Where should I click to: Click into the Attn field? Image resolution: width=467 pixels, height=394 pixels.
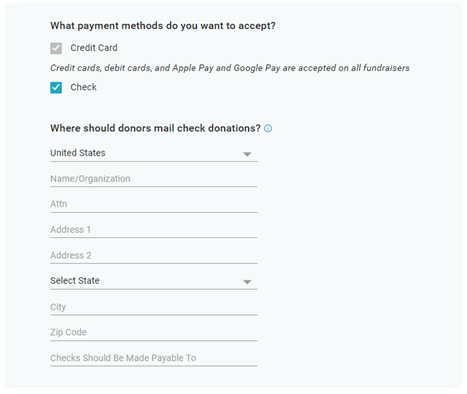coord(154,204)
